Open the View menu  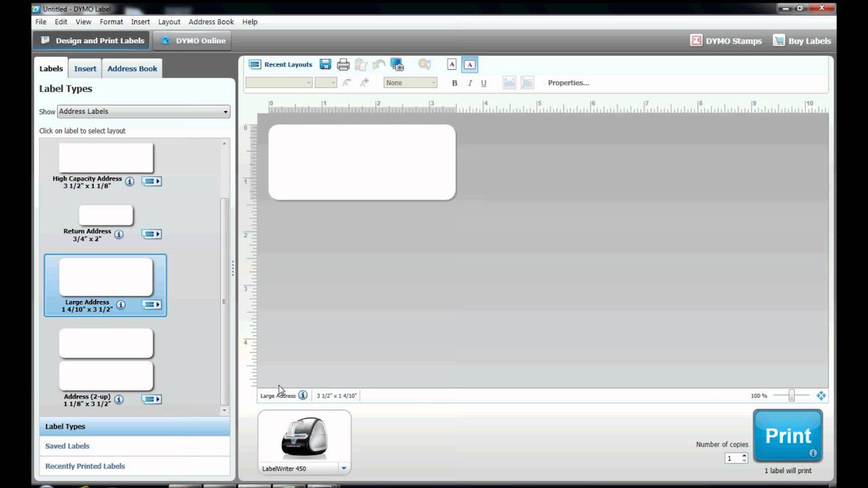click(83, 22)
